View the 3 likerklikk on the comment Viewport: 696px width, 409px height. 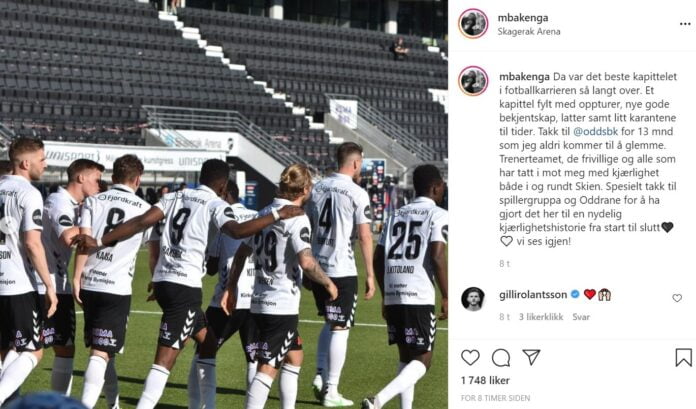tap(541, 317)
